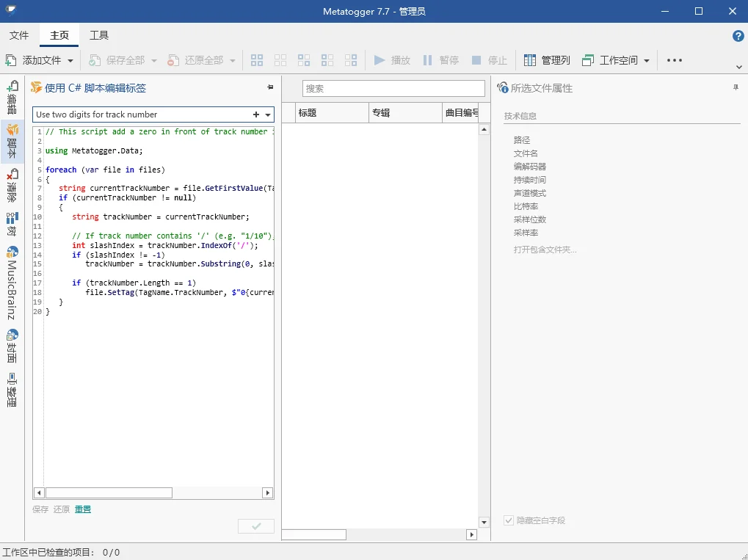
Task: Pin the 所选文件属性 panel
Action: tap(736, 87)
